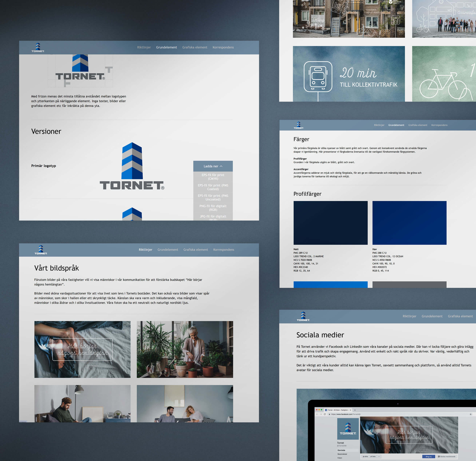Click the Gilla button on Facebook page
476x461 pixels.
point(365,456)
